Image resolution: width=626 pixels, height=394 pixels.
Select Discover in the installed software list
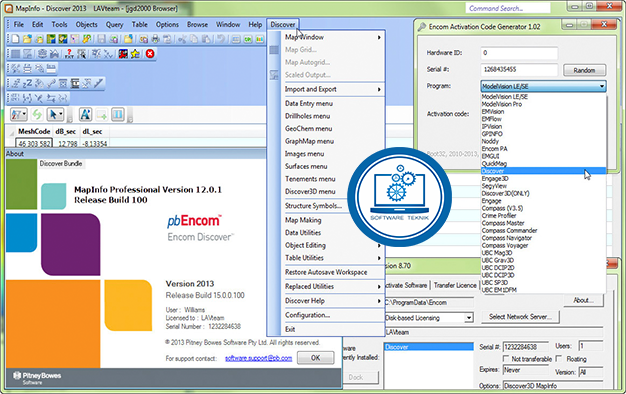(x=429, y=347)
